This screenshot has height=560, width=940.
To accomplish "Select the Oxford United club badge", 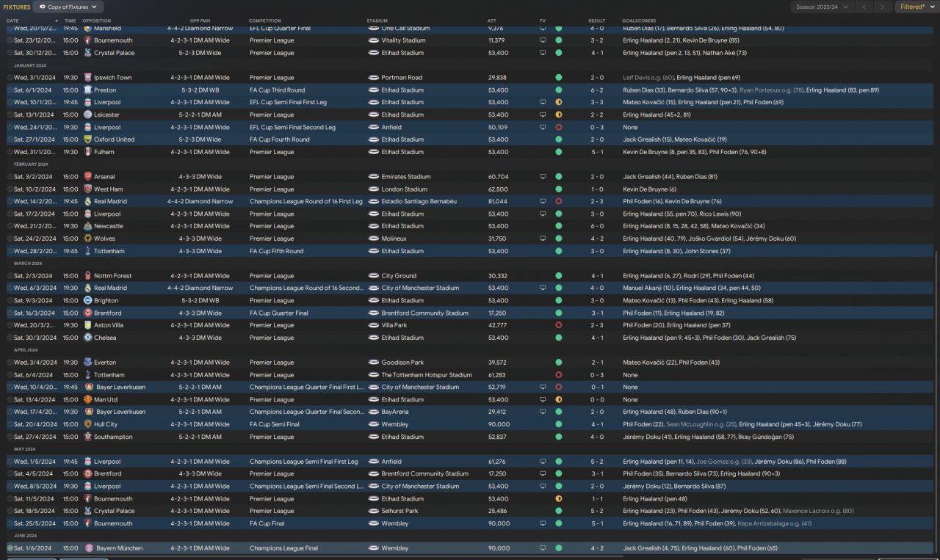I will point(87,139).
